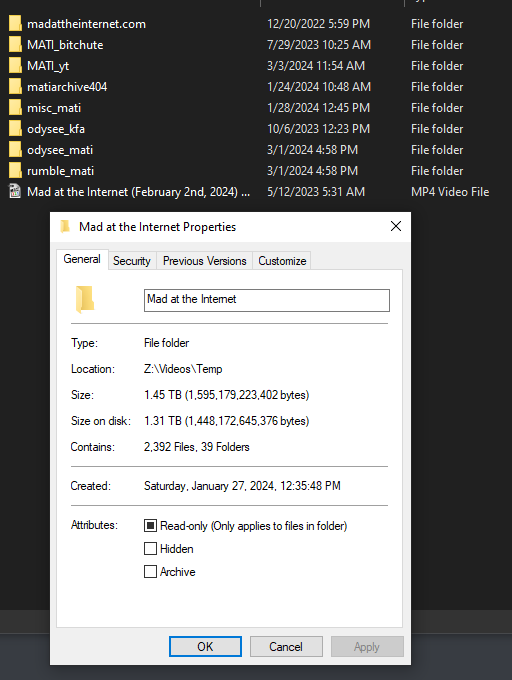Click the misc_mati folder name
Viewport: 512px width, 680px height.
(54, 108)
